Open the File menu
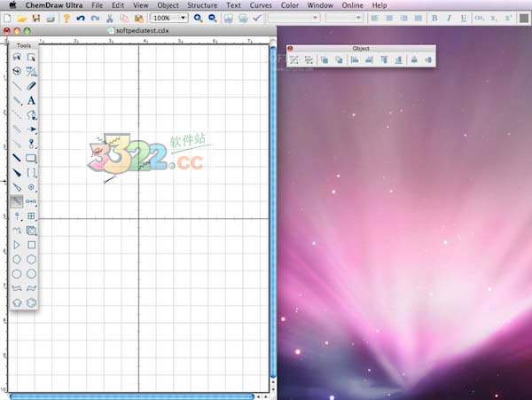The image size is (532, 400). click(x=97, y=5)
